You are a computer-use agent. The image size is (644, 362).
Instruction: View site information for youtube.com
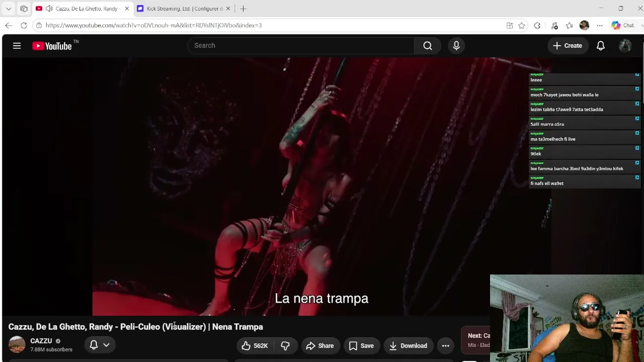pyautogui.click(x=39, y=25)
